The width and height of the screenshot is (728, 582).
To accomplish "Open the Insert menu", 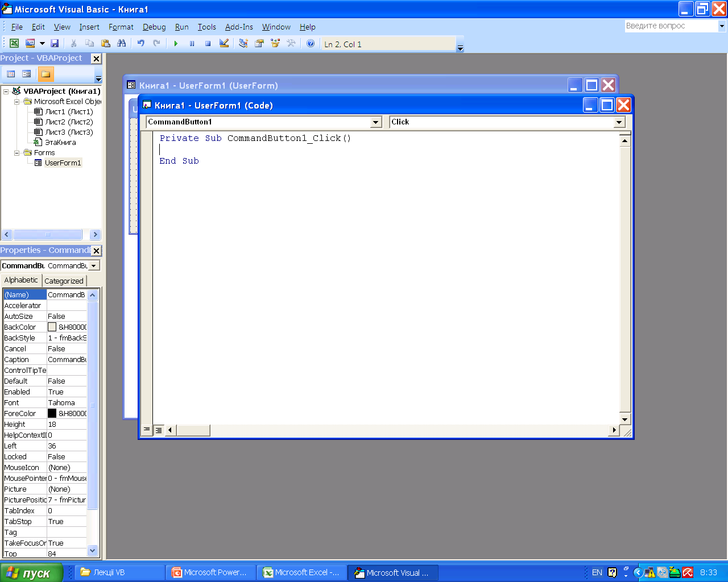I will (89, 27).
